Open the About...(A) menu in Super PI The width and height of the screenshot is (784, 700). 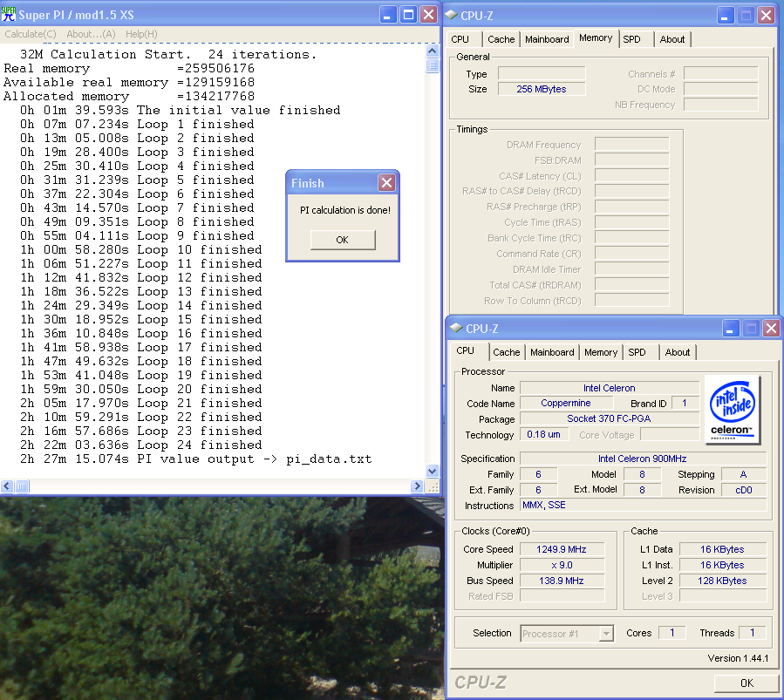[x=91, y=34]
